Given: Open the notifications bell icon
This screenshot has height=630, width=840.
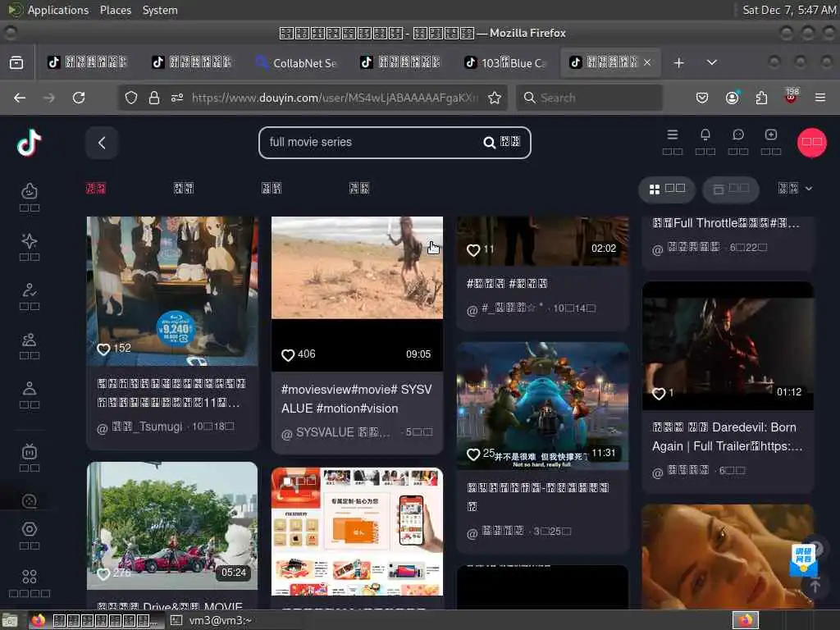Looking at the screenshot, I should [705, 135].
